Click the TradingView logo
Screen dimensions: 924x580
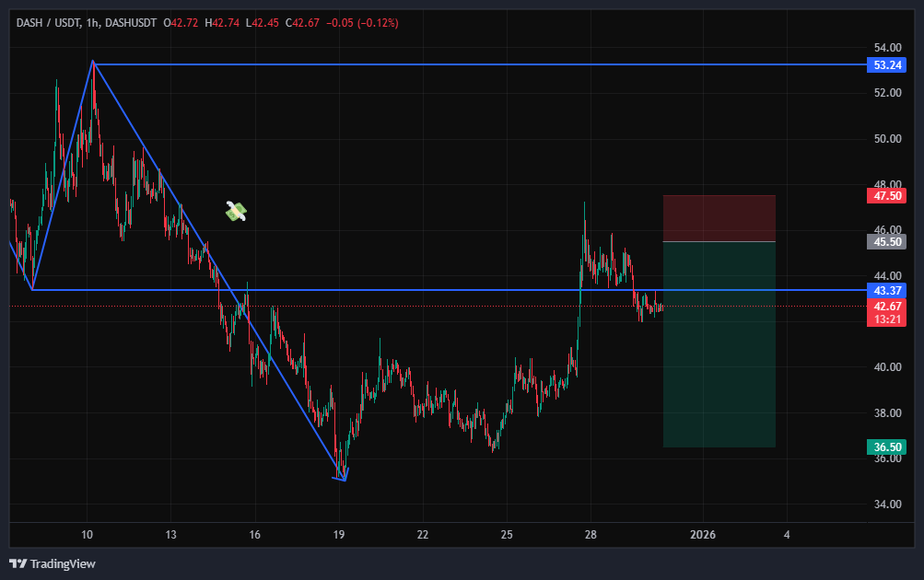click(x=53, y=563)
